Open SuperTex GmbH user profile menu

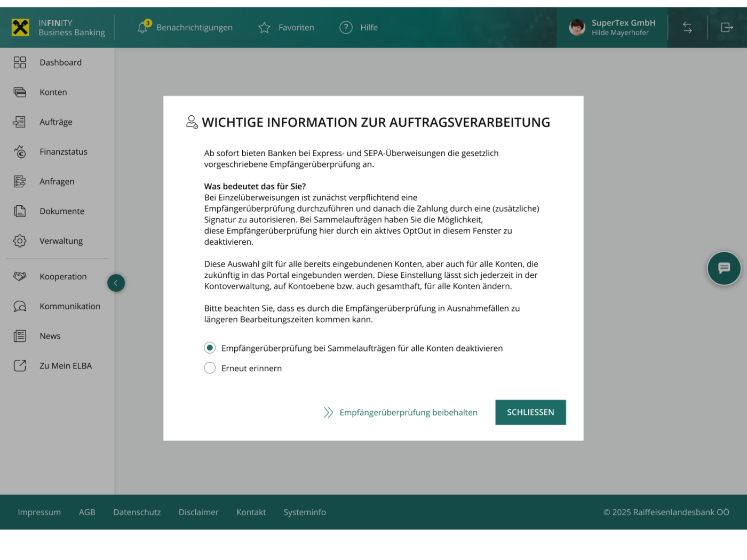click(612, 27)
